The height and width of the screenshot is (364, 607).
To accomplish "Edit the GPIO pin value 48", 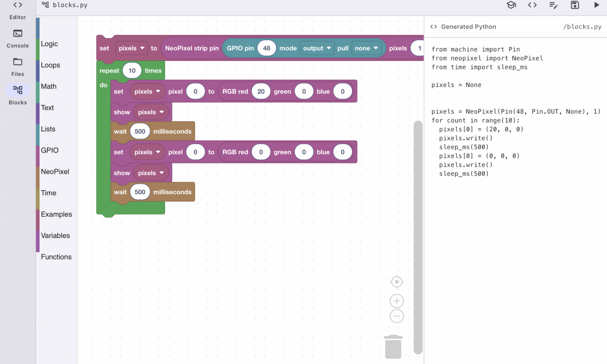I will [x=266, y=48].
